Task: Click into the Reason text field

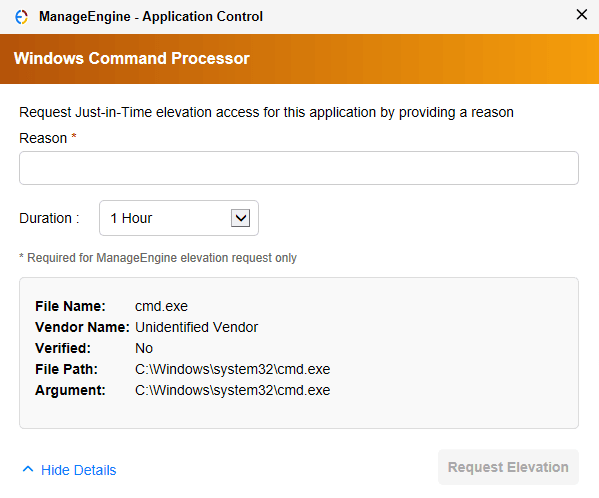Action: 299,168
